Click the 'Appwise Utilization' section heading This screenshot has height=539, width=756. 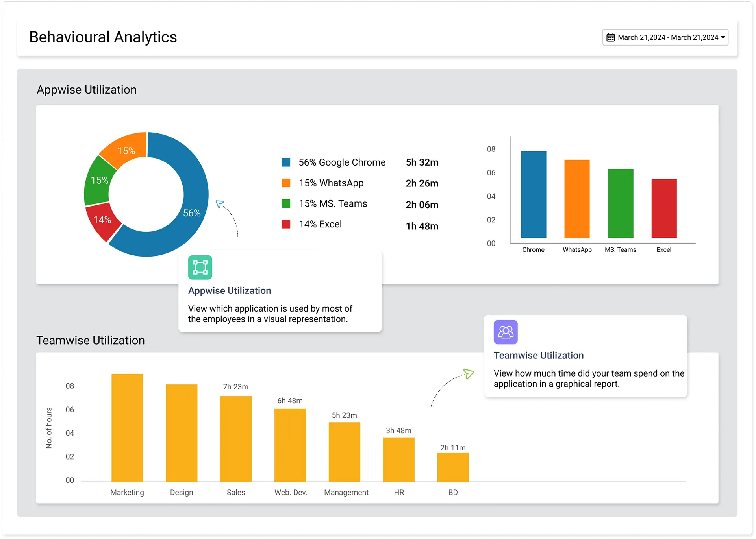(87, 90)
